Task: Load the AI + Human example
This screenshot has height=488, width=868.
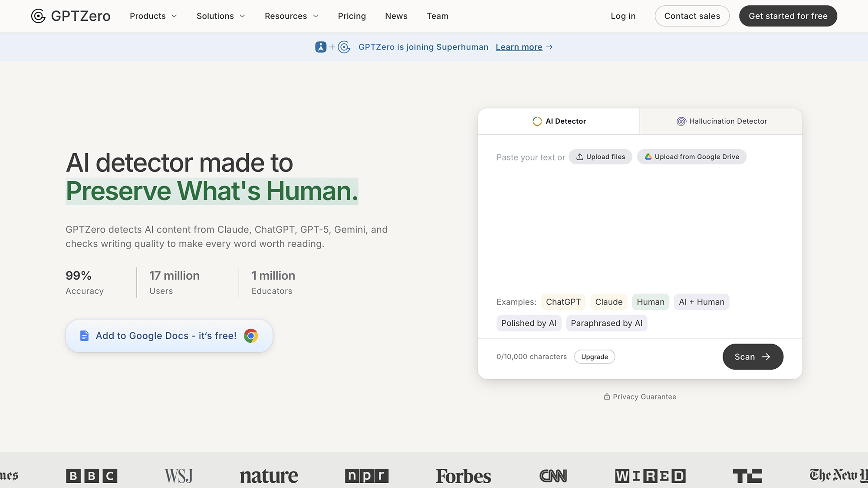Action: coord(702,302)
